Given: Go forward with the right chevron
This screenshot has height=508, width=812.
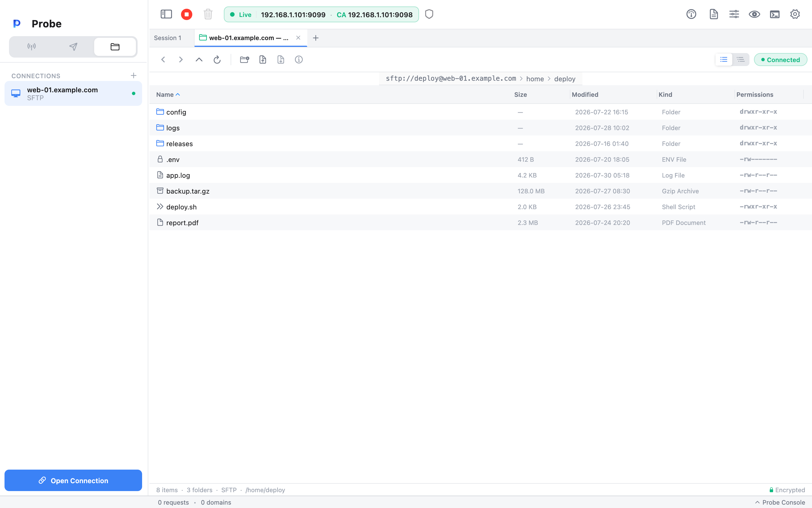Looking at the screenshot, I should tap(181, 60).
